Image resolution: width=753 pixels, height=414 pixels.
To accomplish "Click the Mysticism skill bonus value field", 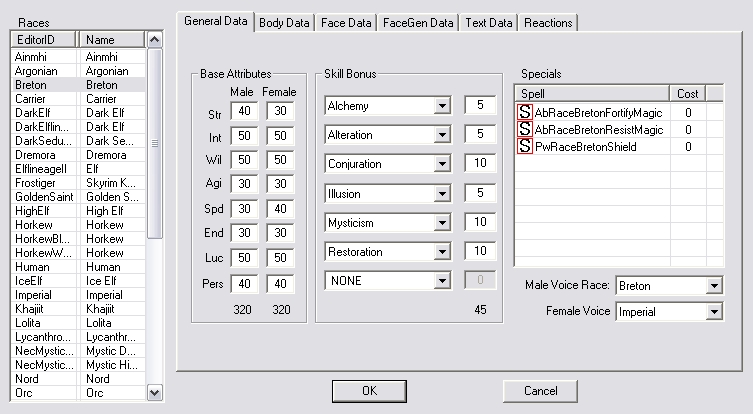I will 479,223.
